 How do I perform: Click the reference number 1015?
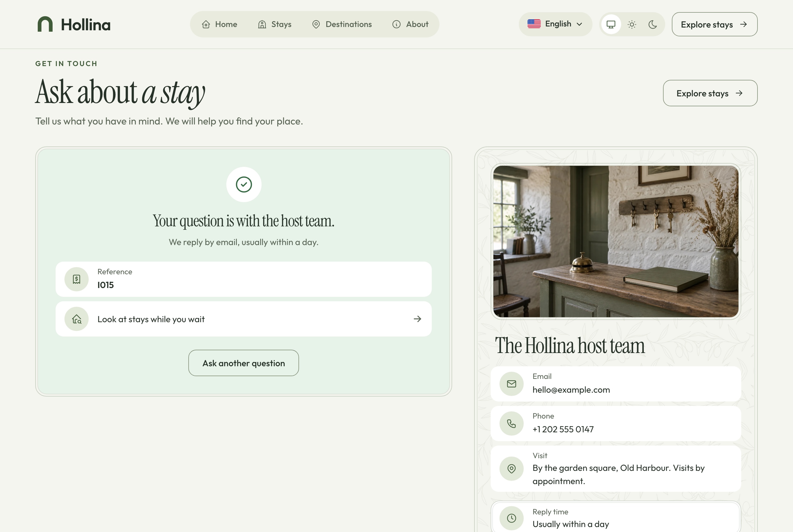tap(105, 285)
